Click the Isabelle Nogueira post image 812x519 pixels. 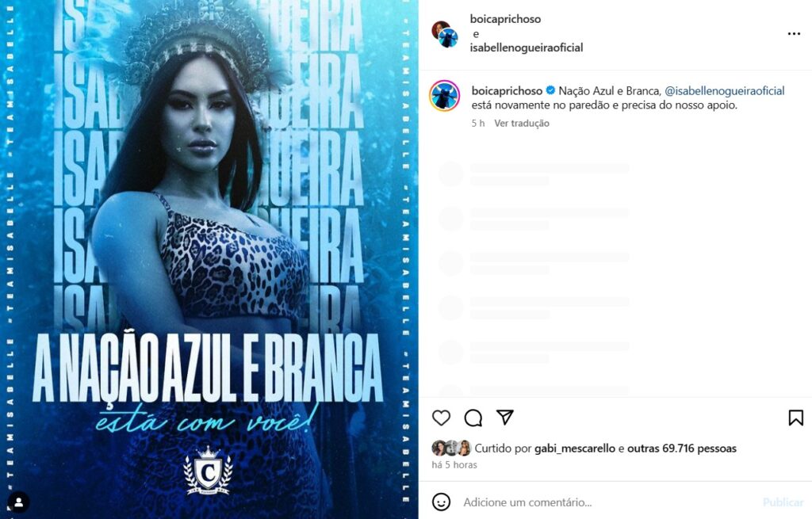209,259
